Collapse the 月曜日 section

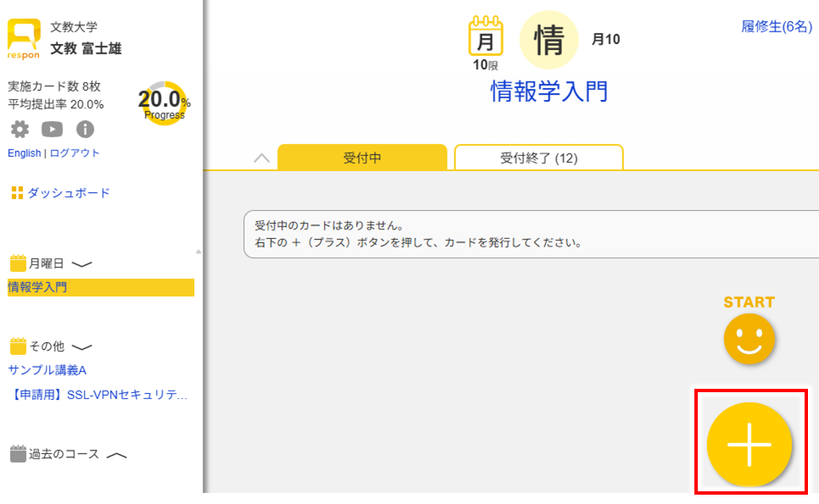82,264
